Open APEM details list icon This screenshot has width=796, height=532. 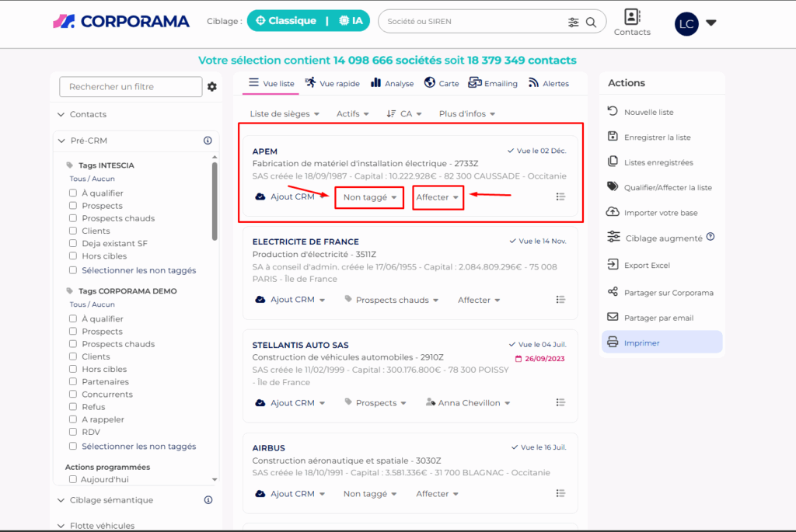(560, 197)
